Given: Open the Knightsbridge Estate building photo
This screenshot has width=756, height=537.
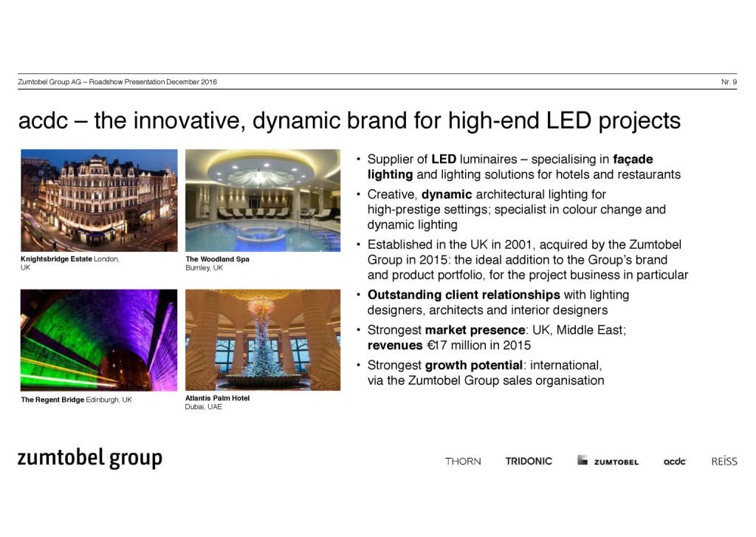Looking at the screenshot, I should point(99,200).
